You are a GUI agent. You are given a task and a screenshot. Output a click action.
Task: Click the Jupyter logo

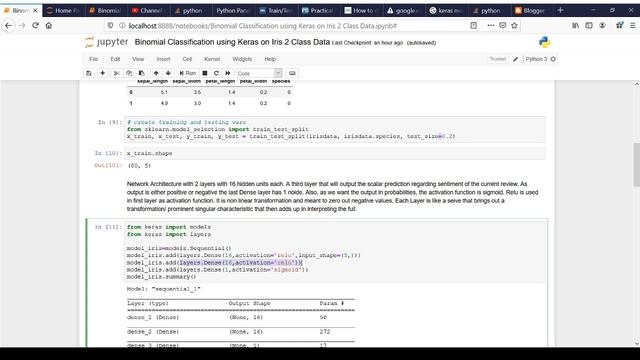tap(106, 42)
